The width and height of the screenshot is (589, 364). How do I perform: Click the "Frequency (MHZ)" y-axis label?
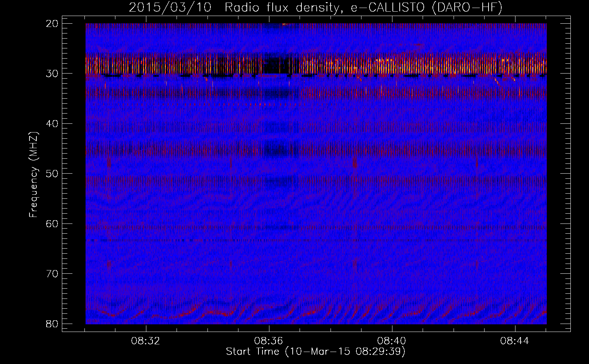click(x=33, y=175)
